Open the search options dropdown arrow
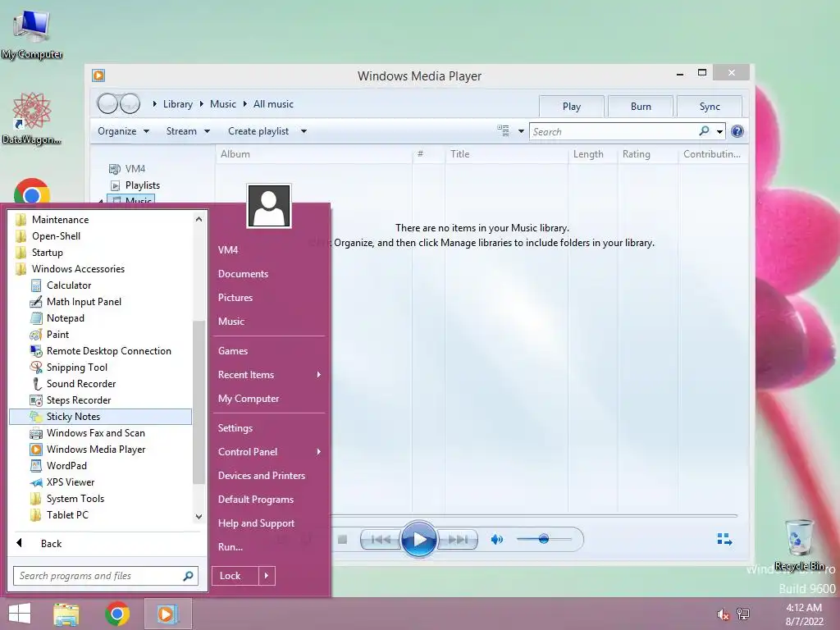 pyautogui.click(x=719, y=132)
